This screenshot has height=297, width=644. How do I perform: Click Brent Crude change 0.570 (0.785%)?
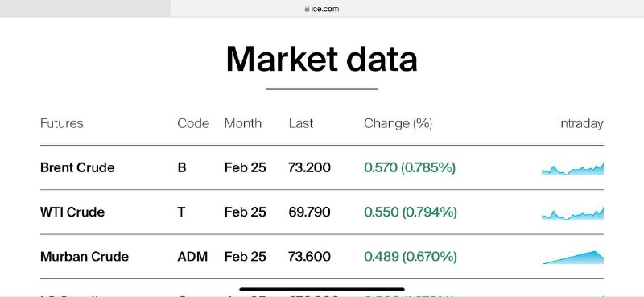tap(410, 167)
